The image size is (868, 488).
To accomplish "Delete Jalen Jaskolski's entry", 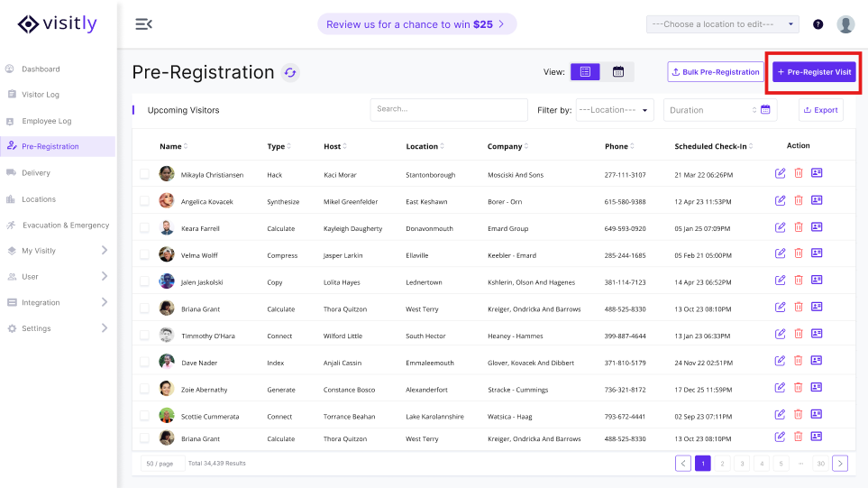I will 799,281.
